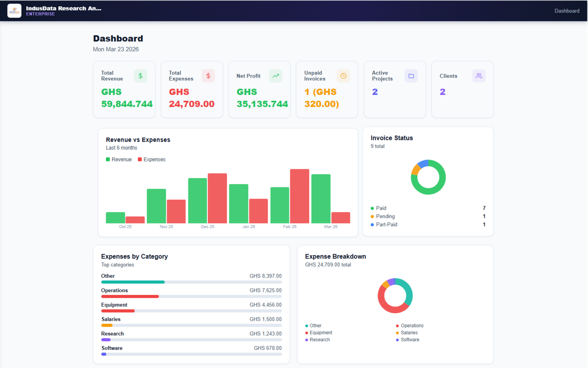Click the Paid legend dot in Invoice Status
The width and height of the screenshot is (588, 368).
pyautogui.click(x=372, y=208)
